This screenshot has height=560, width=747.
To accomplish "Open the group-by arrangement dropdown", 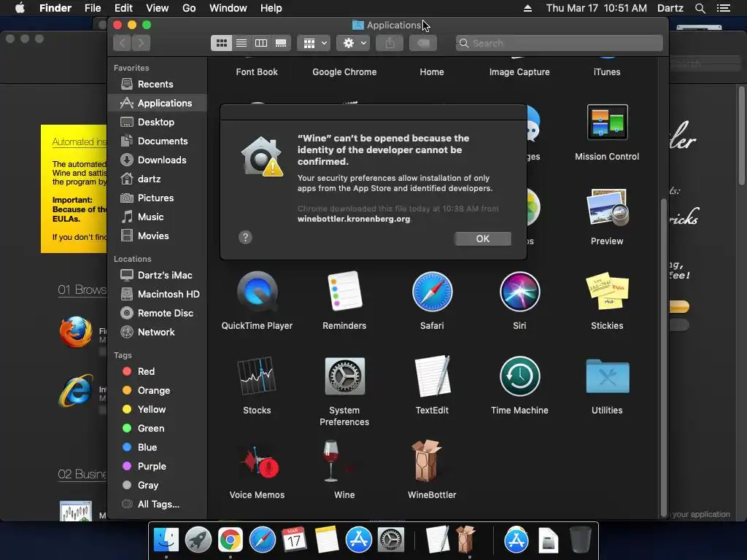I will [314, 43].
